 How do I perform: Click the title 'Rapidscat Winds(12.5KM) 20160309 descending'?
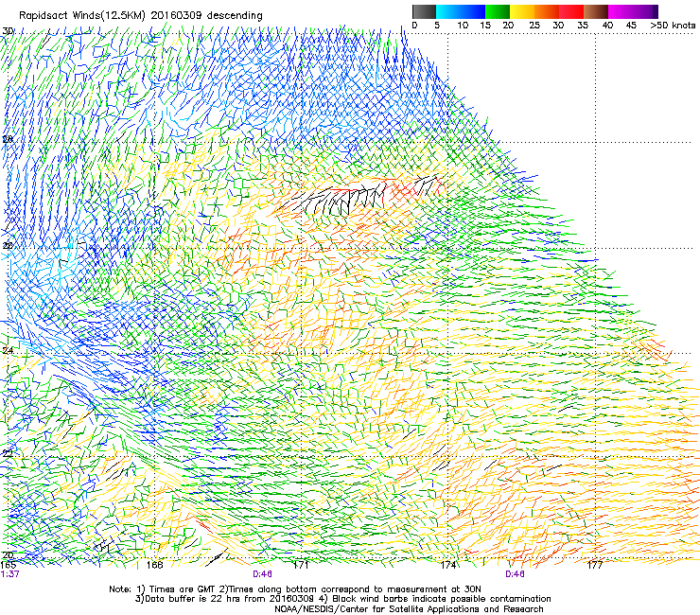pyautogui.click(x=141, y=16)
